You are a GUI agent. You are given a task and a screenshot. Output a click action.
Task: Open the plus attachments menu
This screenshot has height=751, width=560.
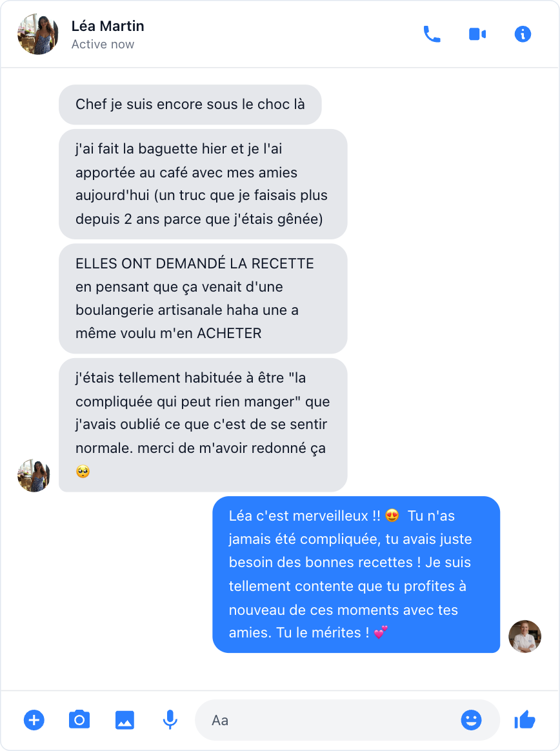pyautogui.click(x=34, y=720)
